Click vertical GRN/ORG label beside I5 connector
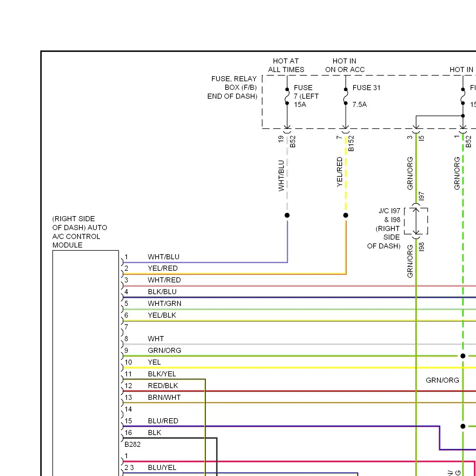Screen dimensions: 476x476 (x=410, y=173)
